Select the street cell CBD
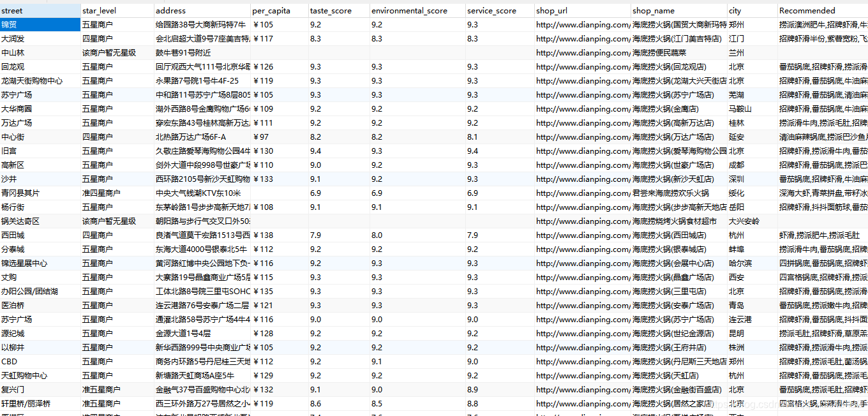 pyautogui.click(x=40, y=361)
